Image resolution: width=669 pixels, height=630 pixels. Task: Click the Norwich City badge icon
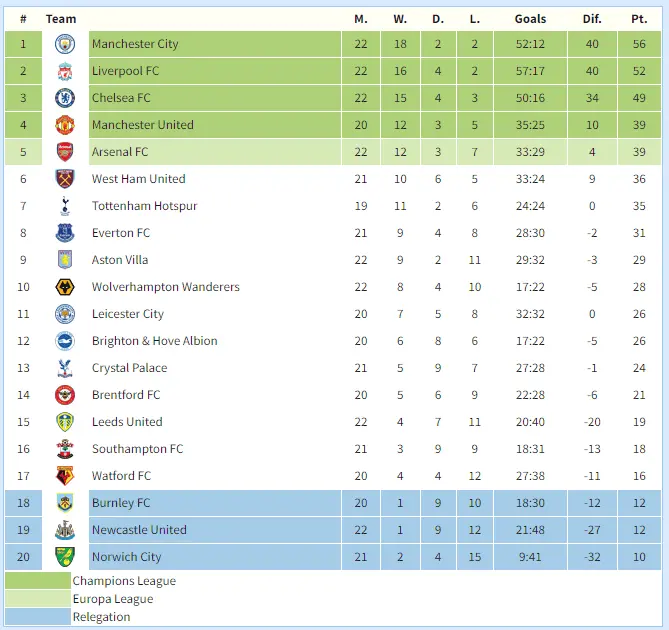click(x=65, y=557)
